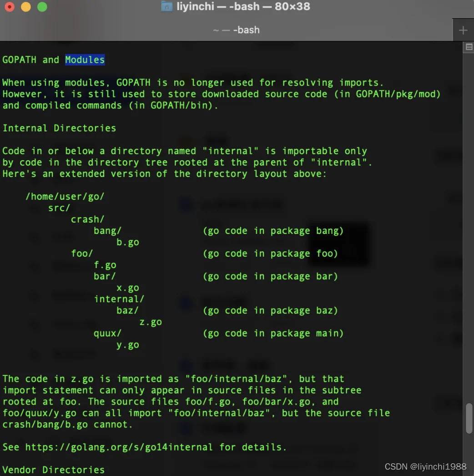The image size is (474, 476).
Task: Minimize the terminal with the yellow button
Action: point(26,7)
